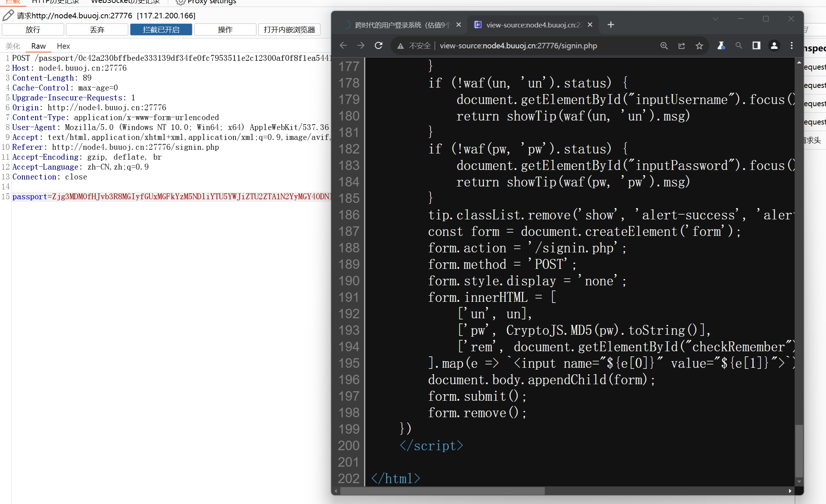Click the Accept-Language header line
826x504 pixels.
click(x=80, y=167)
